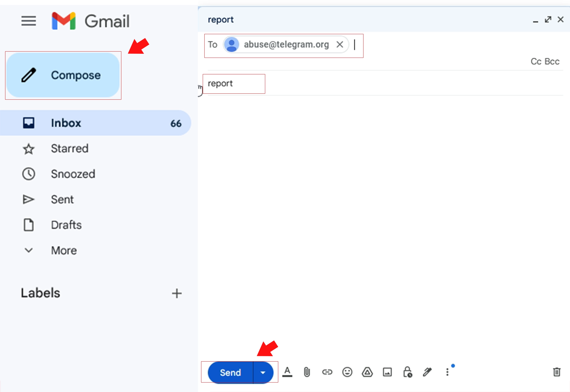Image resolution: width=570 pixels, height=392 pixels.
Task: Click the Send button
Action: click(227, 372)
